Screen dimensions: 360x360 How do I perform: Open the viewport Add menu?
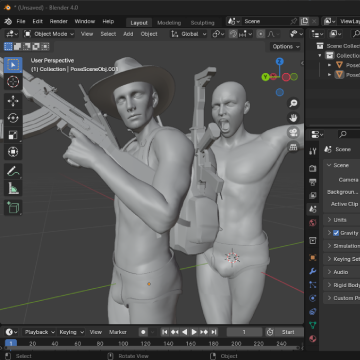point(128,34)
